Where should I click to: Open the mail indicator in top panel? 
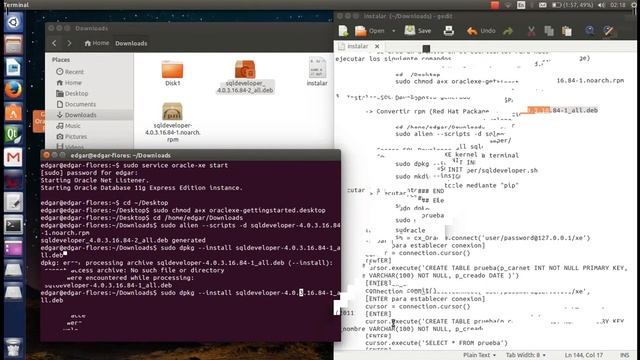(x=542, y=5)
